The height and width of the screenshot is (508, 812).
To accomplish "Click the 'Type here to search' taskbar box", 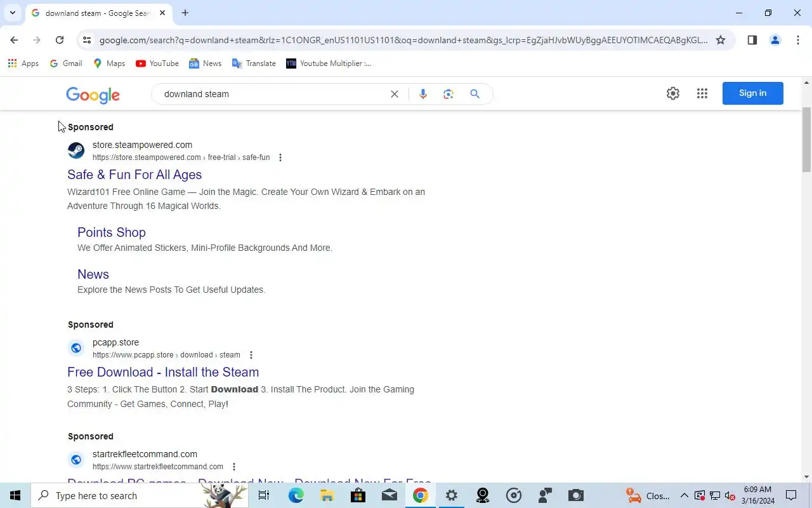I will (140, 495).
